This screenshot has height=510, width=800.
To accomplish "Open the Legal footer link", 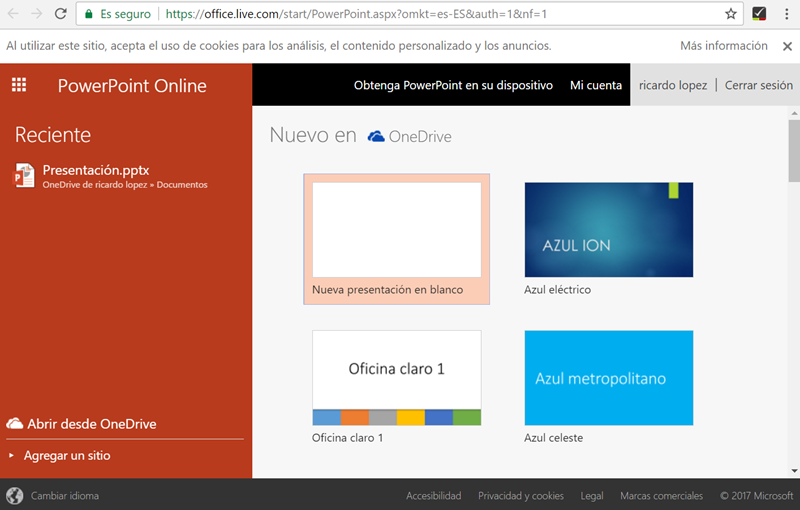I will coord(592,495).
